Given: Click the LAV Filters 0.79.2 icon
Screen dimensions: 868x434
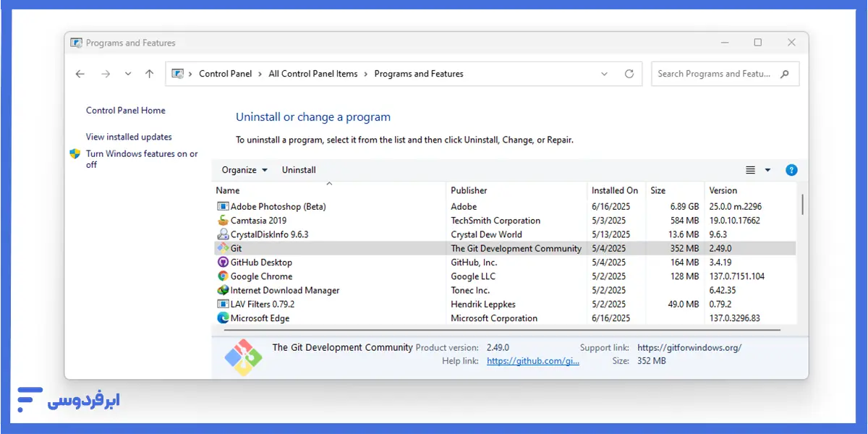Looking at the screenshot, I should (223, 305).
